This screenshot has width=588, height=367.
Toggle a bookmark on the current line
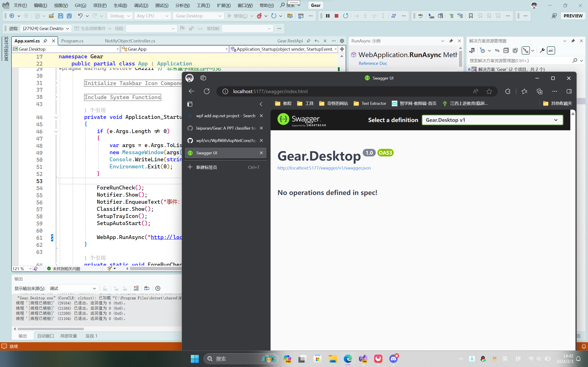471,16
